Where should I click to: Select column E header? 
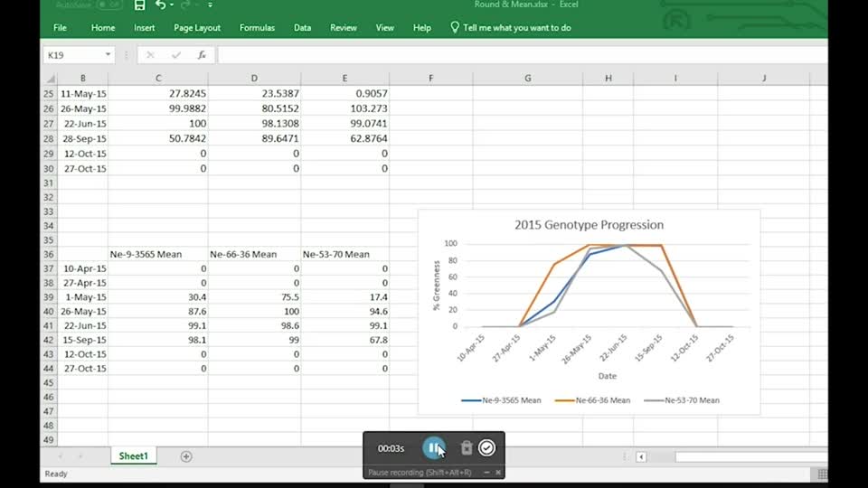pos(344,79)
